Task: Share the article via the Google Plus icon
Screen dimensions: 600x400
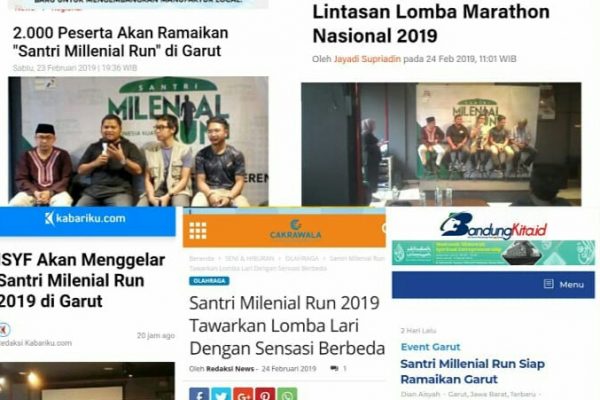Action: 243,394
